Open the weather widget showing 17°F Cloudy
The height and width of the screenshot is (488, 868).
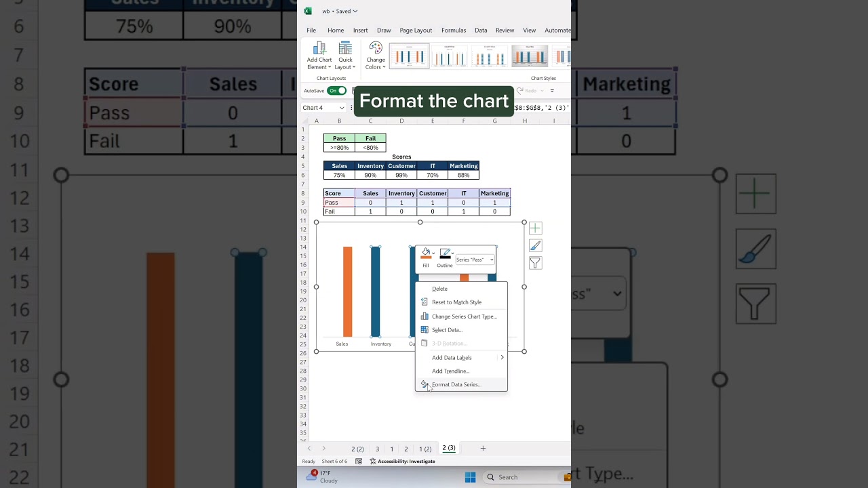321,476
